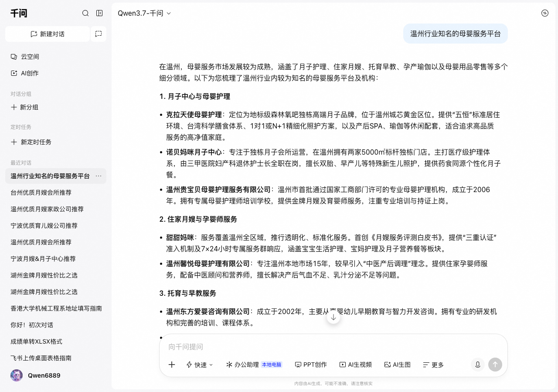
Task: Open conversation 温州优质月嫂家政公司推荐
Action: point(56,209)
